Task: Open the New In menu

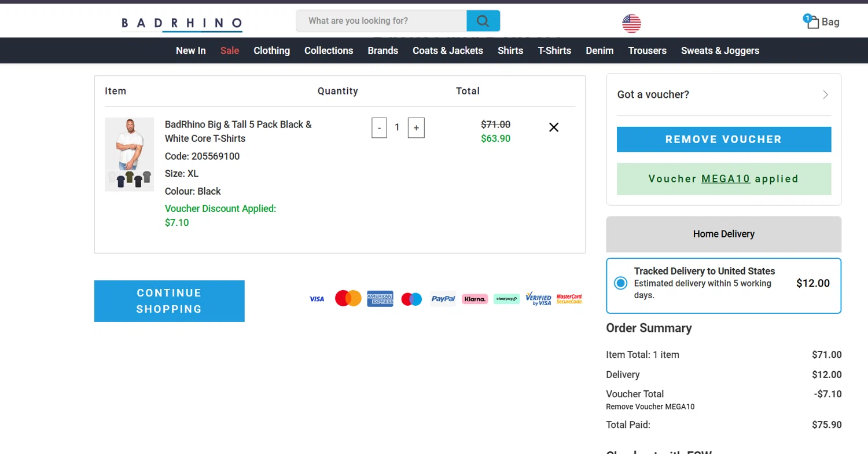Action: pyautogui.click(x=191, y=50)
